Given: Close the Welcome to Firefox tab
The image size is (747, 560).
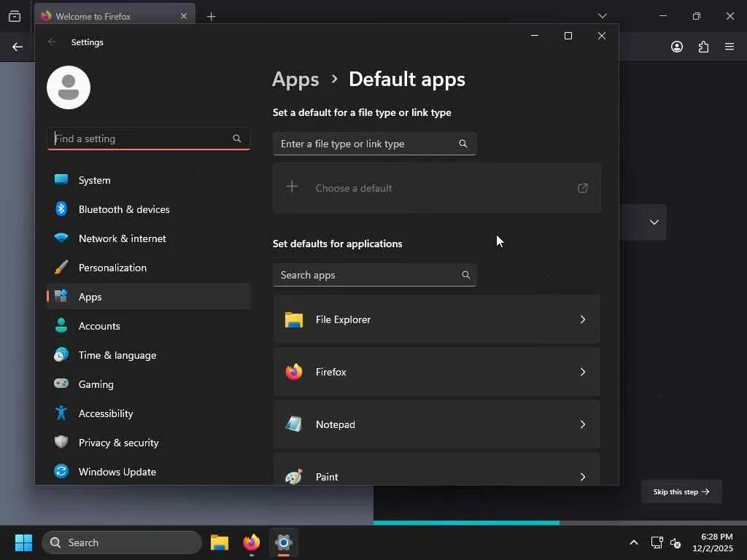Looking at the screenshot, I should click(x=184, y=16).
